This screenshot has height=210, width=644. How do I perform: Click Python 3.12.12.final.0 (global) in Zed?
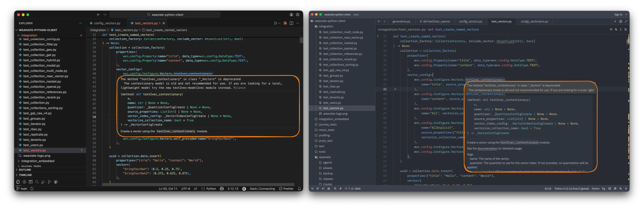tap(571, 189)
